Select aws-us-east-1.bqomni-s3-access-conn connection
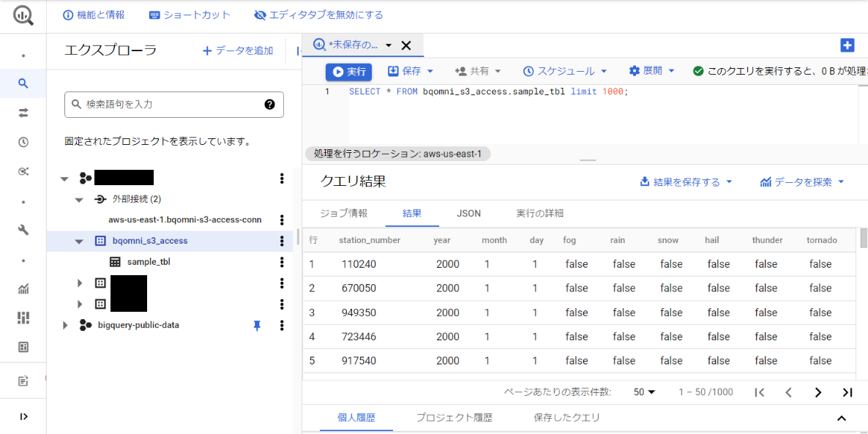Screen dimensions: 868x434 [x=185, y=220]
